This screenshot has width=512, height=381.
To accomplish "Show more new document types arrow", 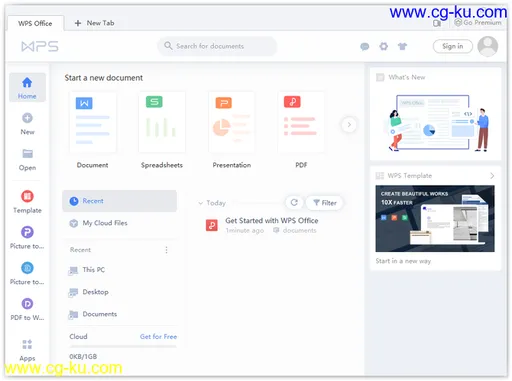I will click(x=349, y=125).
